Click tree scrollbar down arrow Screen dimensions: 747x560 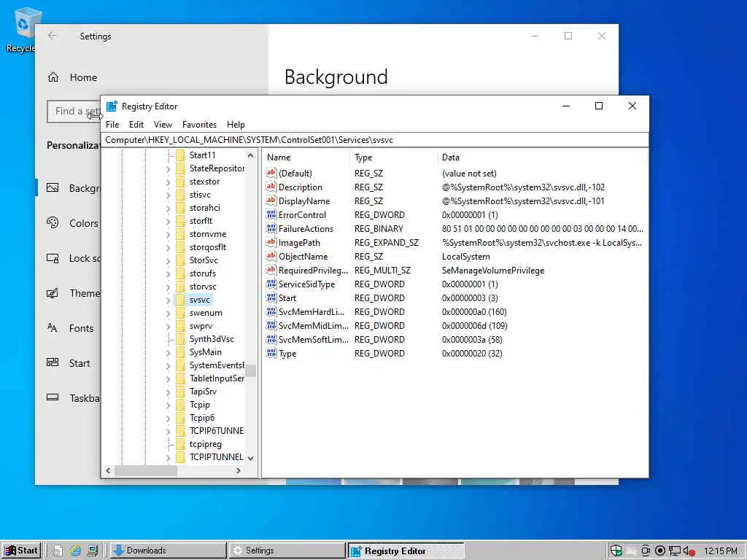click(x=251, y=458)
